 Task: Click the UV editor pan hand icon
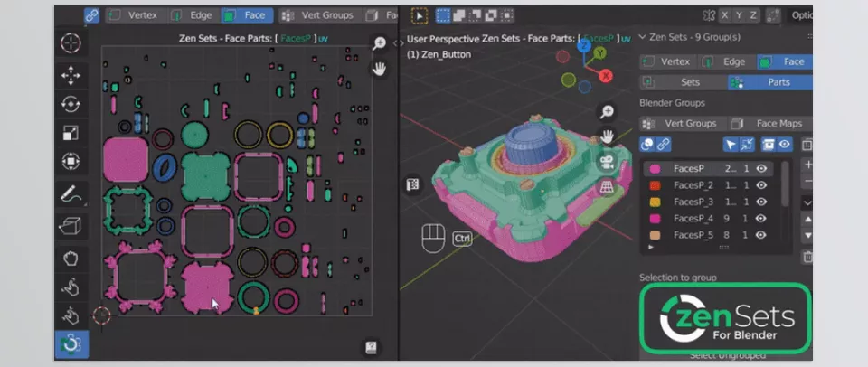click(379, 70)
